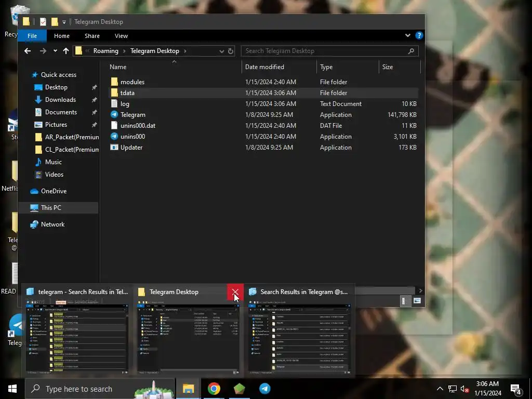Open Customize Quick Access Toolbar dropdown
Viewport: 532px width, 399px height.
point(64,22)
